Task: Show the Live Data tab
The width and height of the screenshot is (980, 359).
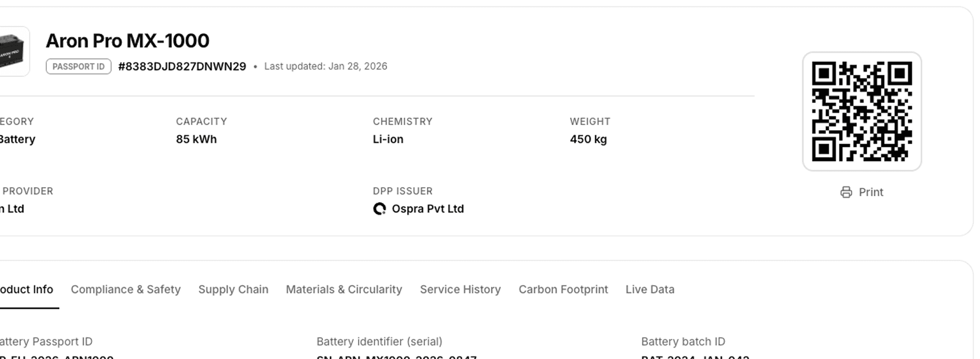Action: click(650, 289)
